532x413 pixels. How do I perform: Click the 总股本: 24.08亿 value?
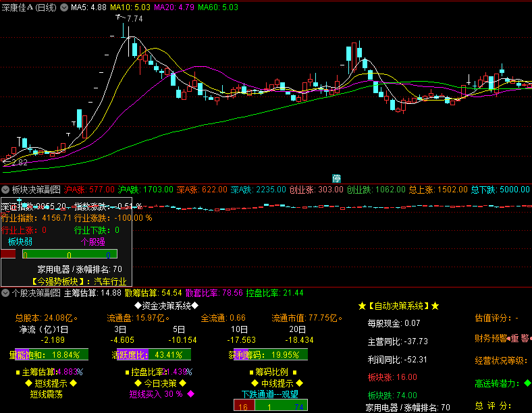[x=47, y=318]
